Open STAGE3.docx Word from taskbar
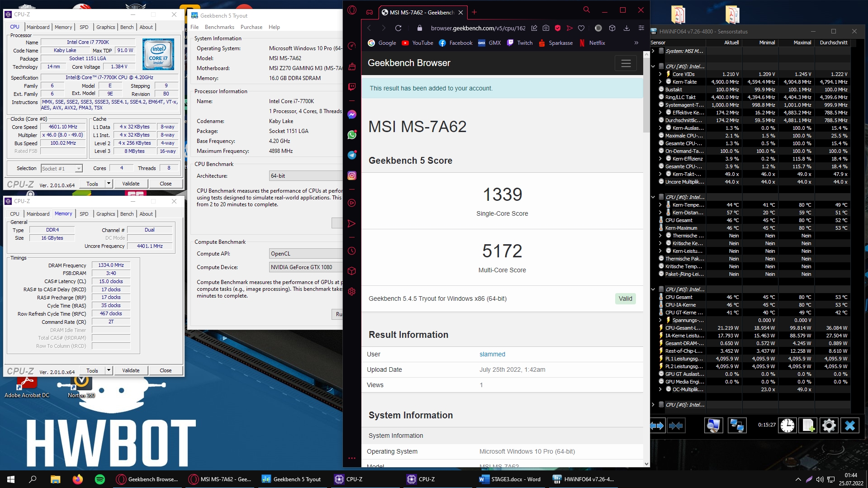Screen dimensions: 868x488 pyautogui.click(x=510, y=479)
